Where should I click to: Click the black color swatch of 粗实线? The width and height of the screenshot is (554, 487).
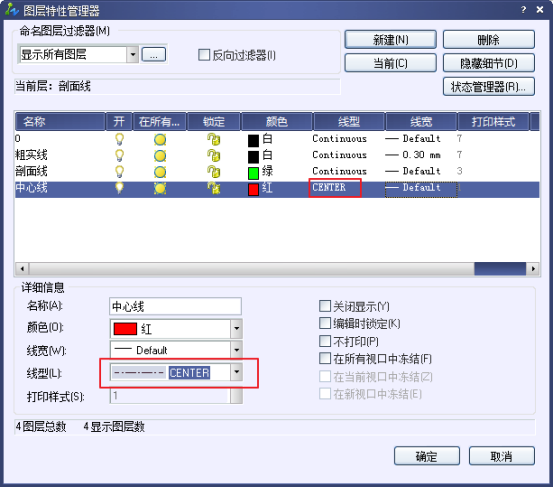pyautogui.click(x=253, y=157)
